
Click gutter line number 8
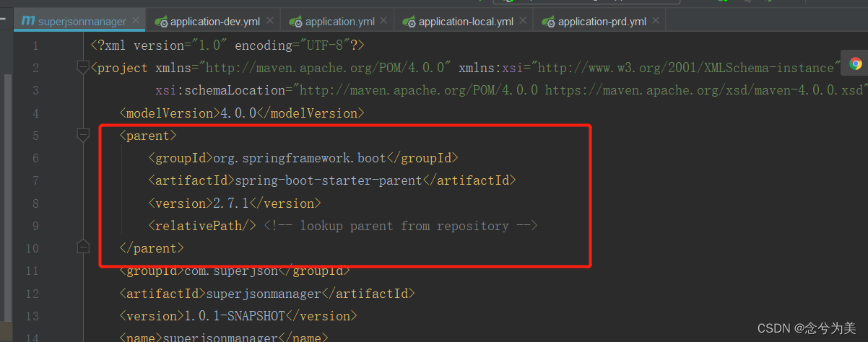pyautogui.click(x=35, y=203)
